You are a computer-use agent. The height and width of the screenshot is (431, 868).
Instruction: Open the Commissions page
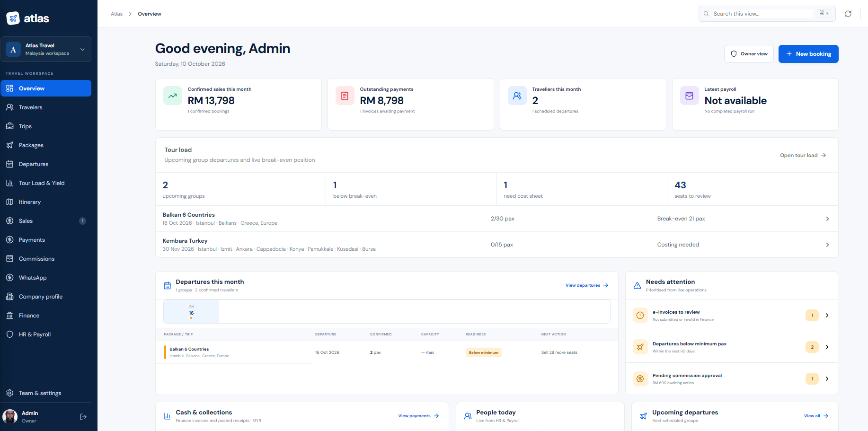(46, 259)
